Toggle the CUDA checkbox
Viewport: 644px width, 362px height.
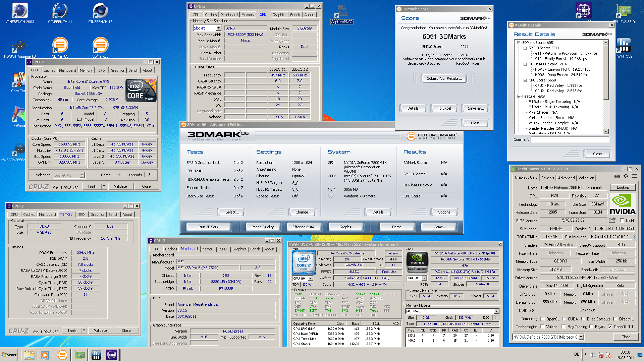(x=564, y=319)
